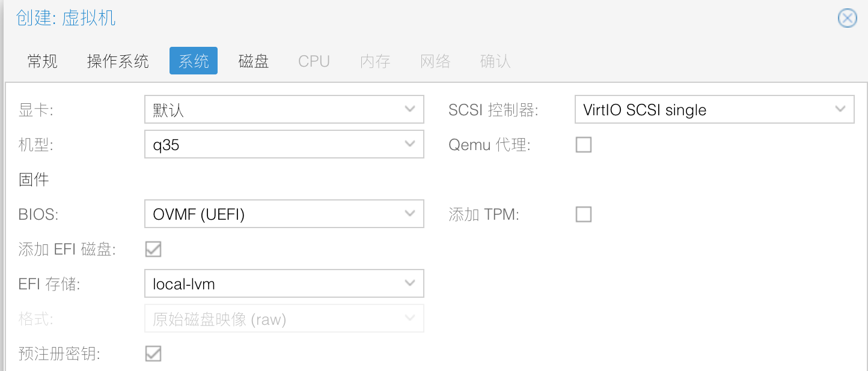Expand SCSI 控制器 dropdown arrow
868x371 pixels.
840,110
